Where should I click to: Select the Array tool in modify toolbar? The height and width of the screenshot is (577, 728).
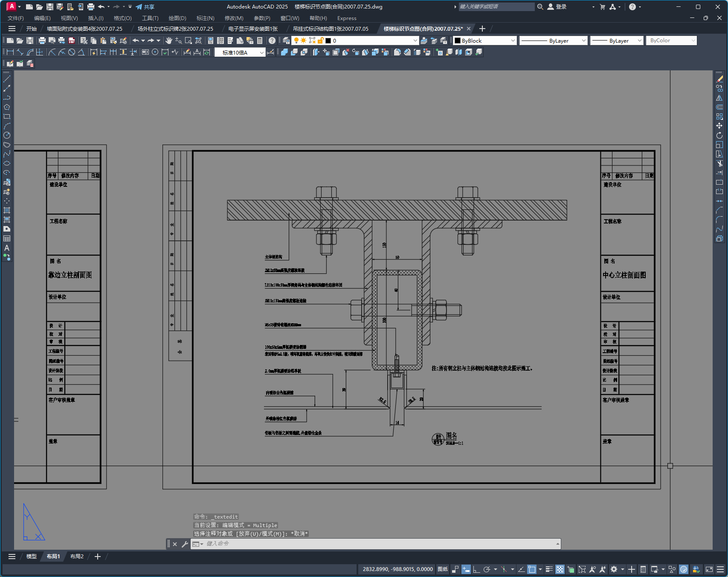(719, 116)
